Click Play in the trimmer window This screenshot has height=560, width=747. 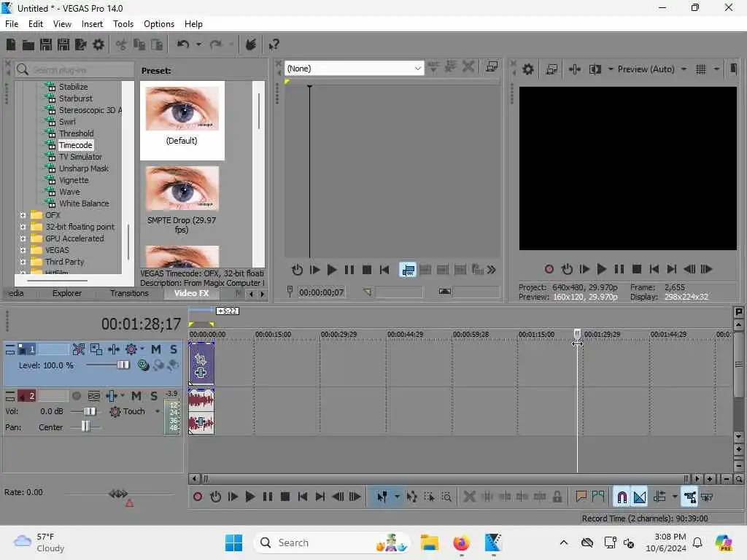coord(332,270)
